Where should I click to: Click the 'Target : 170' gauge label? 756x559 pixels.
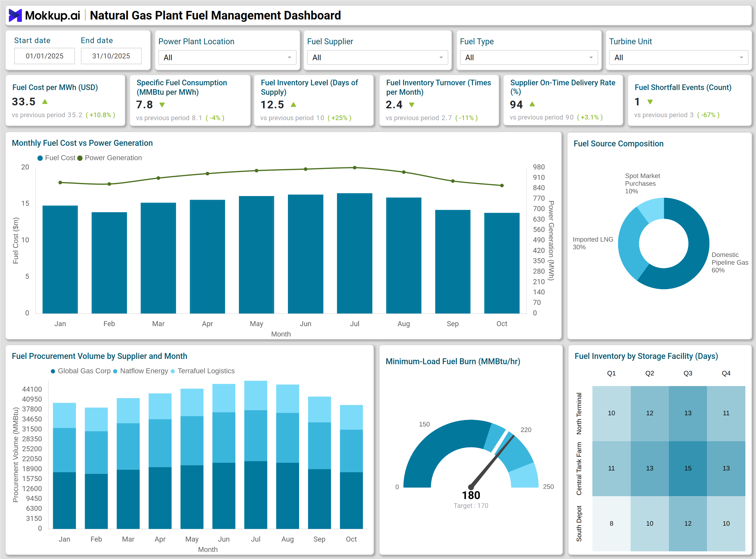[471, 506]
